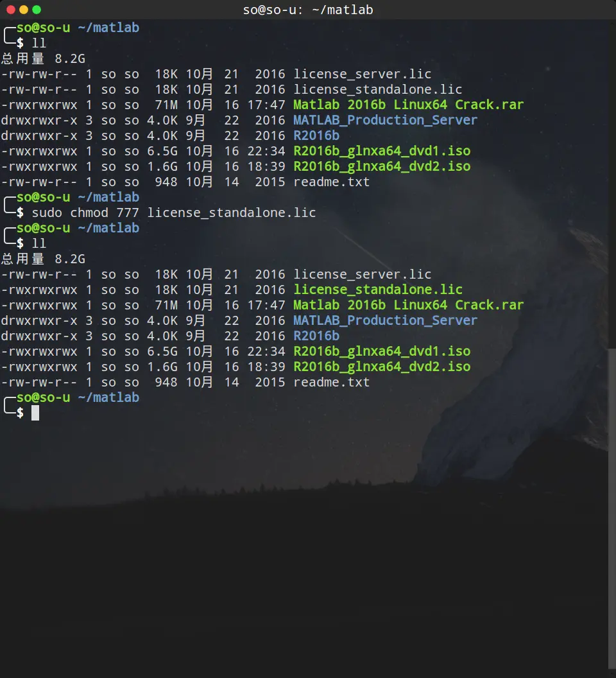Click the 'sudo chmod 777 license_standalone.lic' command text
This screenshot has width=616, height=678.
[174, 213]
